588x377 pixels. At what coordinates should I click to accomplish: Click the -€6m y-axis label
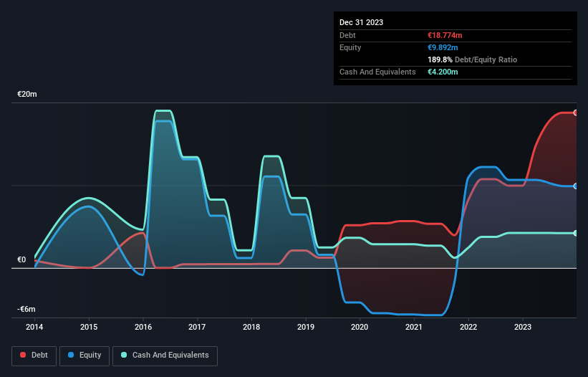[26, 309]
